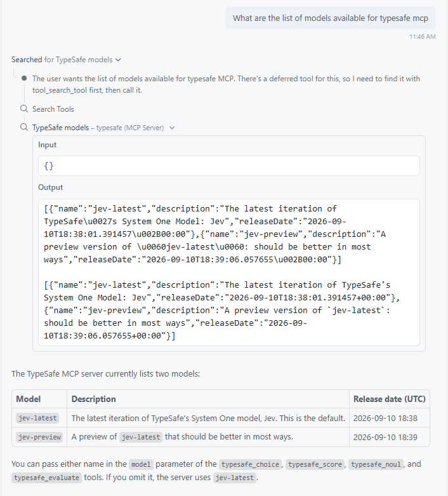Click the jev-preview cell in Model column
This screenshot has height=496, width=448.
39,437
